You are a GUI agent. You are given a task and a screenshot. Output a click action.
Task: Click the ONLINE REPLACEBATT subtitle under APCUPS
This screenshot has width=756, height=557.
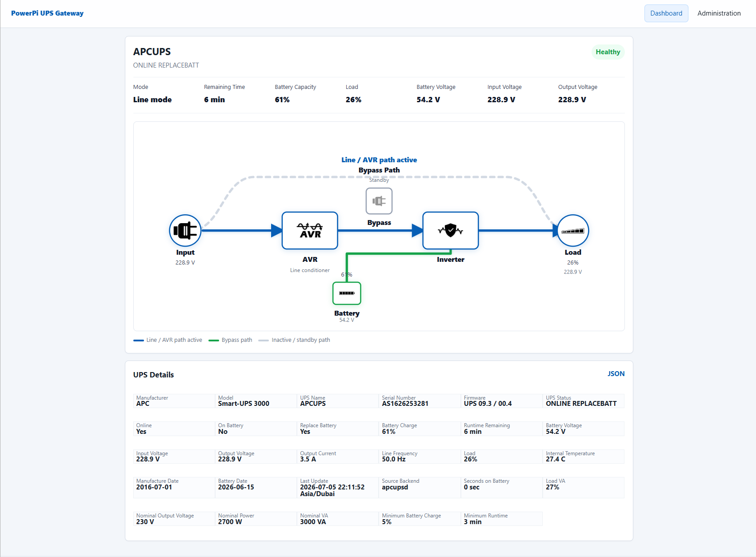[x=166, y=65]
